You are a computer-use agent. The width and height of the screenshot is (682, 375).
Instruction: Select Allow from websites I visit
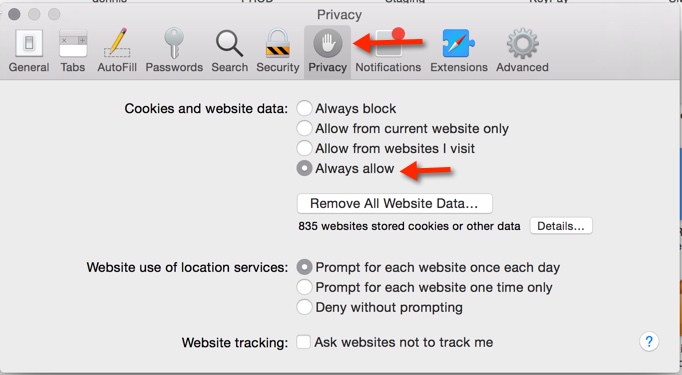[x=304, y=148]
